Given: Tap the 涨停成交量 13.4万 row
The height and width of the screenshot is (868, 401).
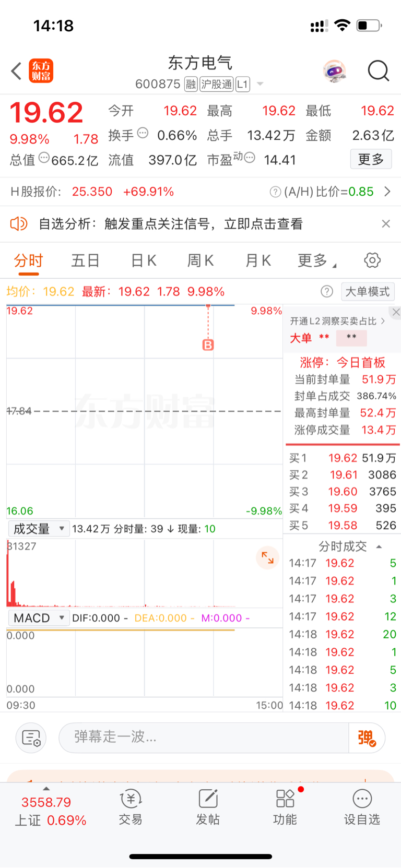Looking at the screenshot, I should 345,430.
